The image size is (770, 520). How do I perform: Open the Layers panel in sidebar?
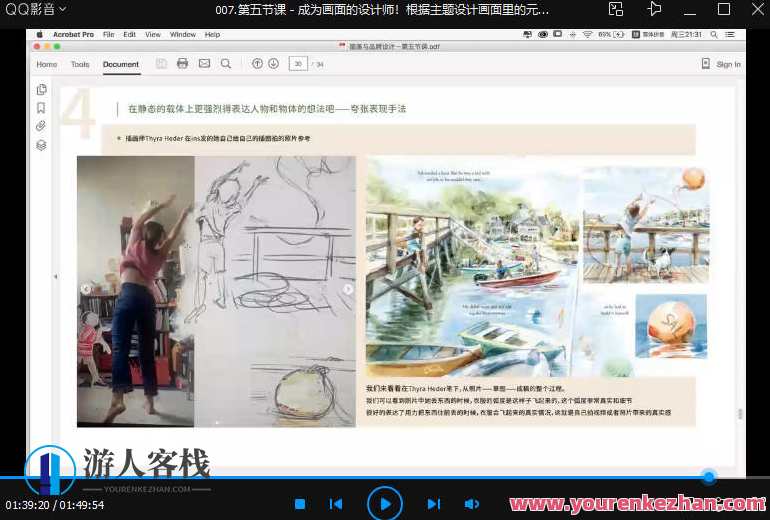tap(41, 145)
